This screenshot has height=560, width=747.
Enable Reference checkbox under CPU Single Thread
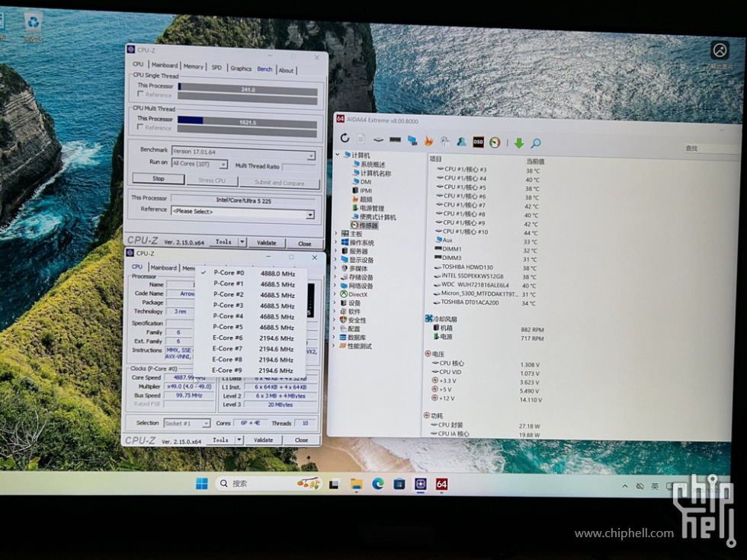pyautogui.click(x=140, y=95)
